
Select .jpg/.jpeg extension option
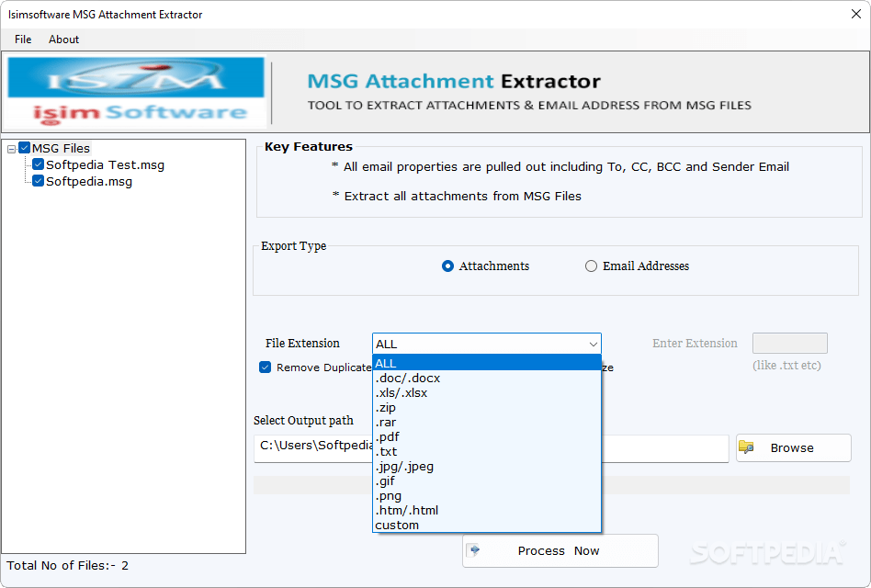[x=487, y=467]
